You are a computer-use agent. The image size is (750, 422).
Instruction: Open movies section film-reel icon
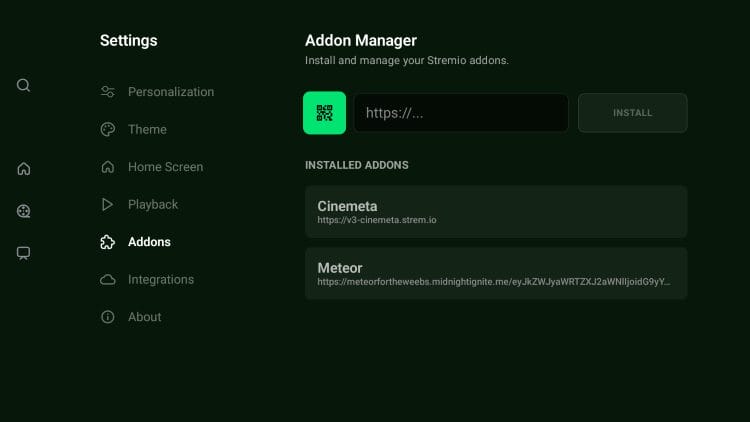(x=23, y=211)
